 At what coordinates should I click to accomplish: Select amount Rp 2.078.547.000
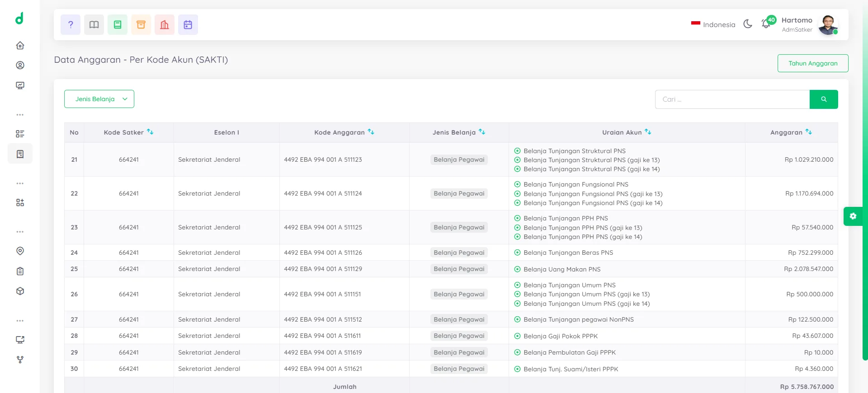(808, 269)
